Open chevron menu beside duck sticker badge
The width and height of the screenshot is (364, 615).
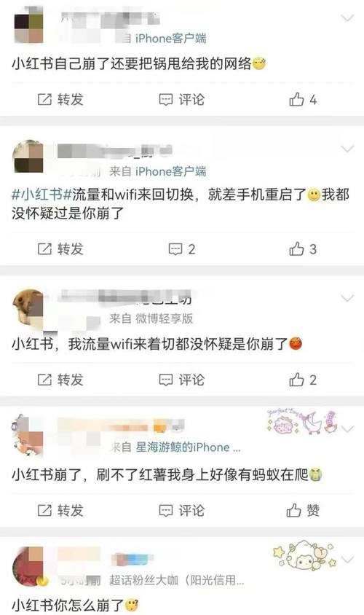coord(347,428)
